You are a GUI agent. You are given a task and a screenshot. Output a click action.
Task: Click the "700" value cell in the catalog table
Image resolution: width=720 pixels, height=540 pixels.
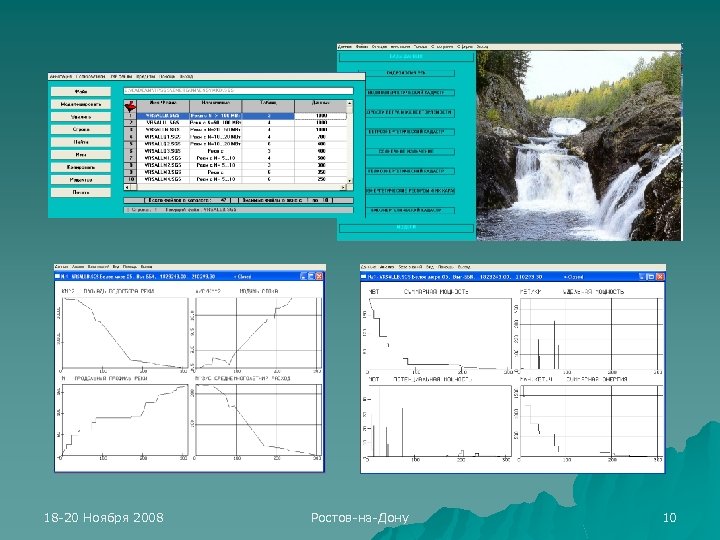click(321, 137)
